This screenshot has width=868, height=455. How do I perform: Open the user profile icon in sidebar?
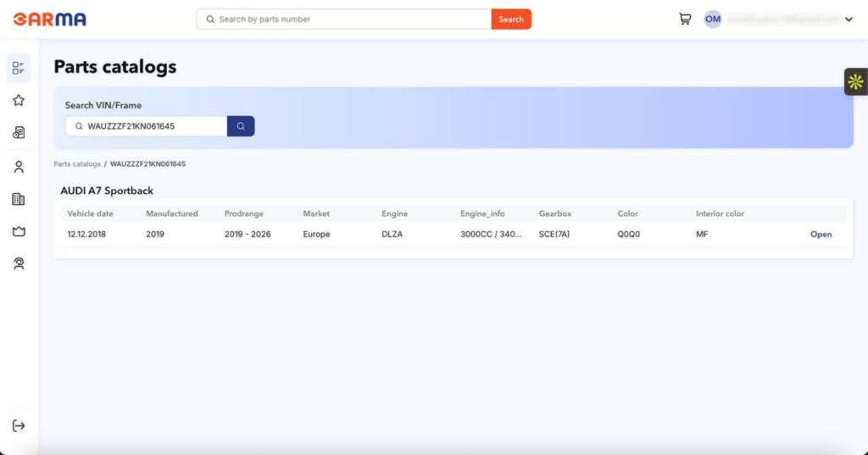19,167
